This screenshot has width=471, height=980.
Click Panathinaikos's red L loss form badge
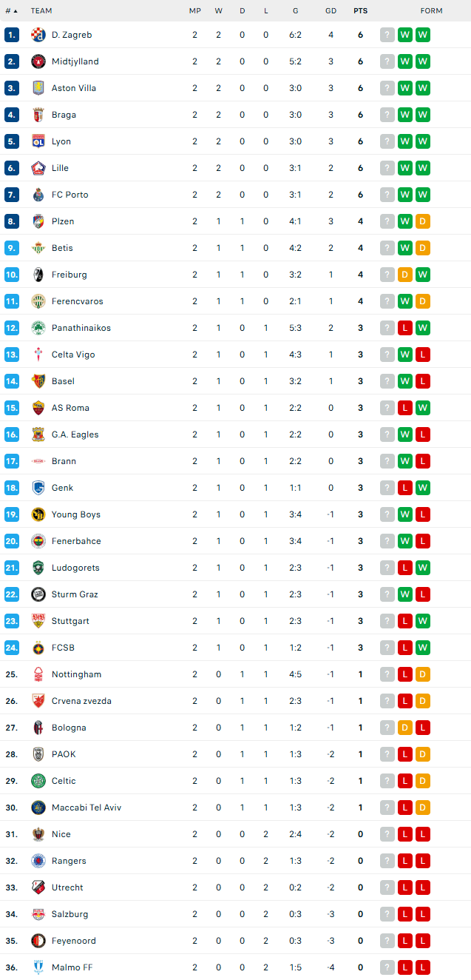(405, 328)
